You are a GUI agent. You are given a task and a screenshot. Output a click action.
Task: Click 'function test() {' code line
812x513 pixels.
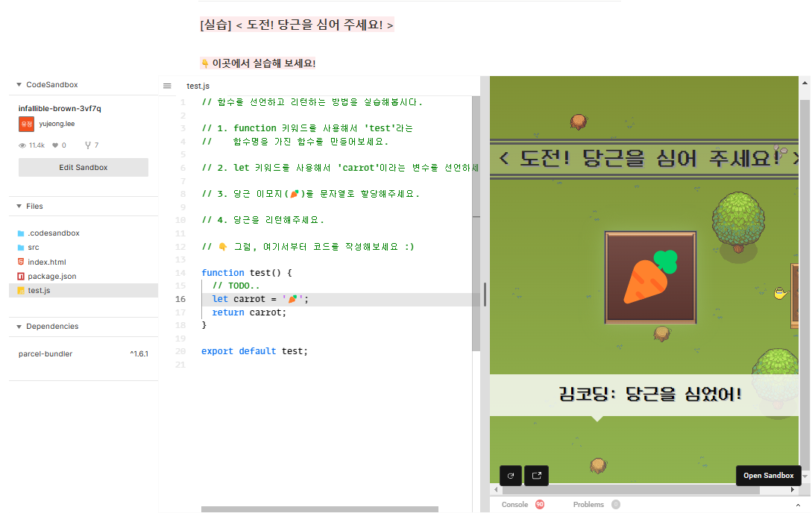tap(247, 273)
